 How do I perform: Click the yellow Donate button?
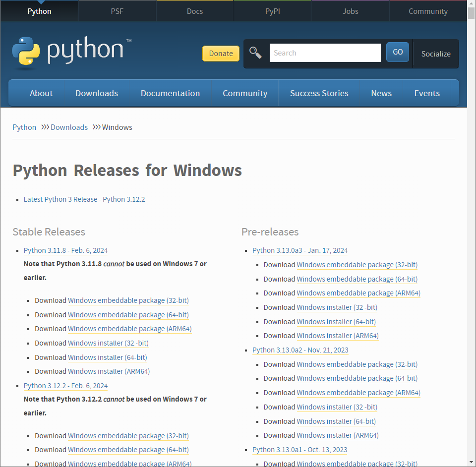(221, 54)
